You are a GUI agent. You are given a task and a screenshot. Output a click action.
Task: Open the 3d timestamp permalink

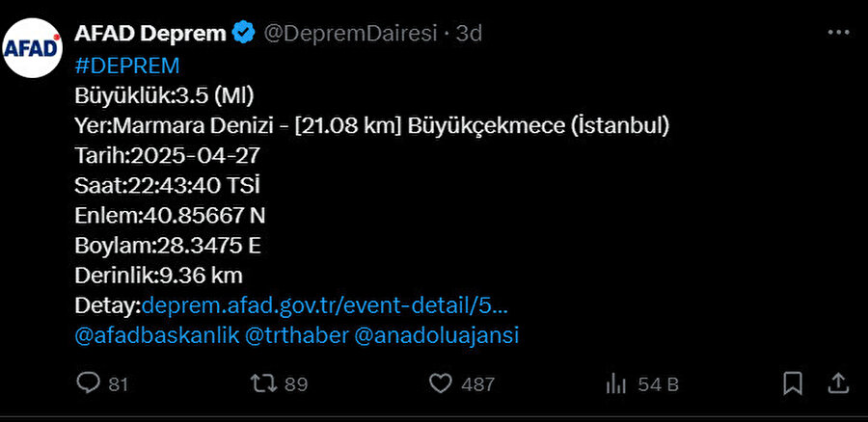pos(469,34)
